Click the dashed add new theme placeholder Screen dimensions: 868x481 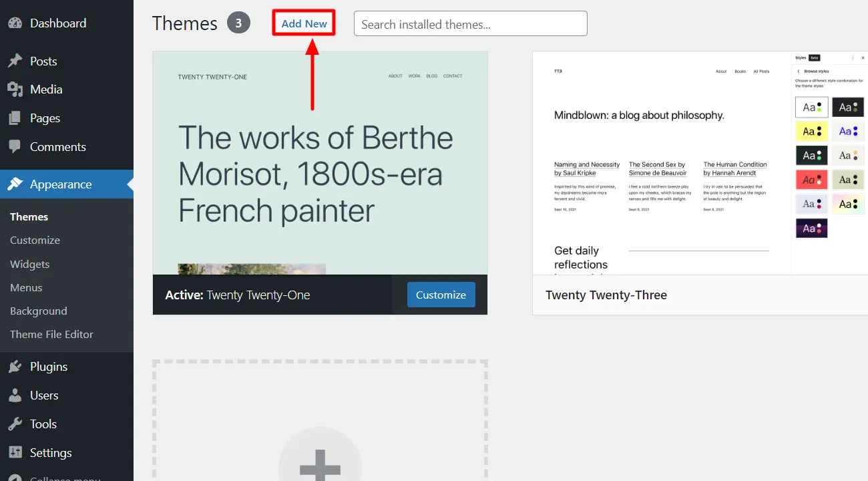(x=320, y=421)
